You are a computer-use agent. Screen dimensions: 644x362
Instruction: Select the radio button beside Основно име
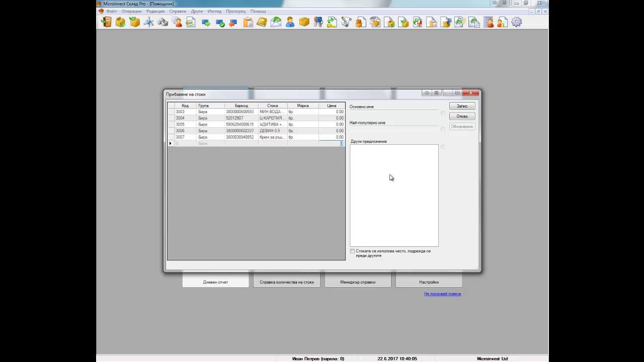pyautogui.click(x=443, y=113)
